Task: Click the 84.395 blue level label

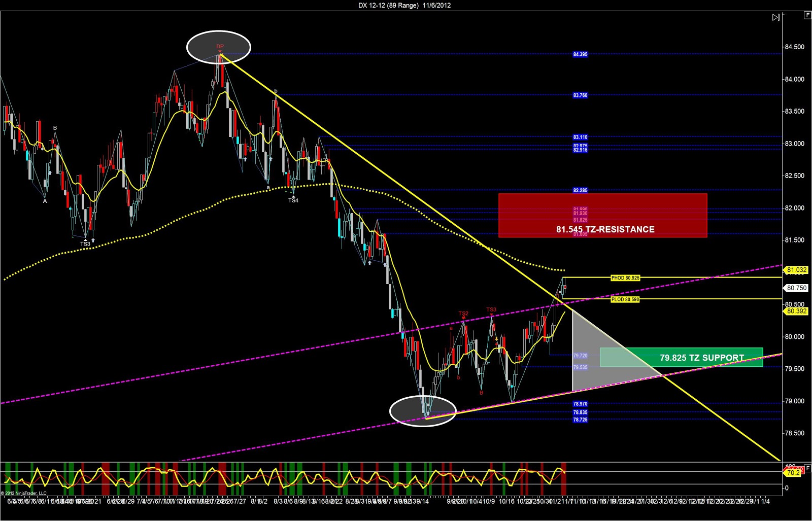Action: tap(581, 54)
